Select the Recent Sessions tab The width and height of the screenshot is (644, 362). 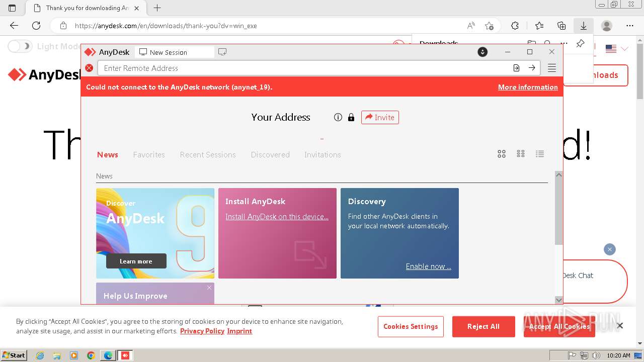(208, 154)
